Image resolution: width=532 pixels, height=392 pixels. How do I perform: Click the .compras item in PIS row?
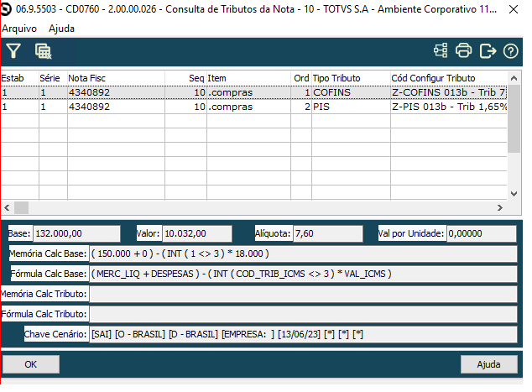(x=248, y=107)
